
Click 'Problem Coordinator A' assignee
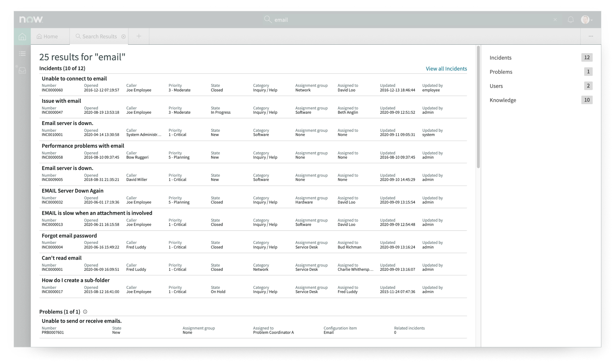[273, 333]
